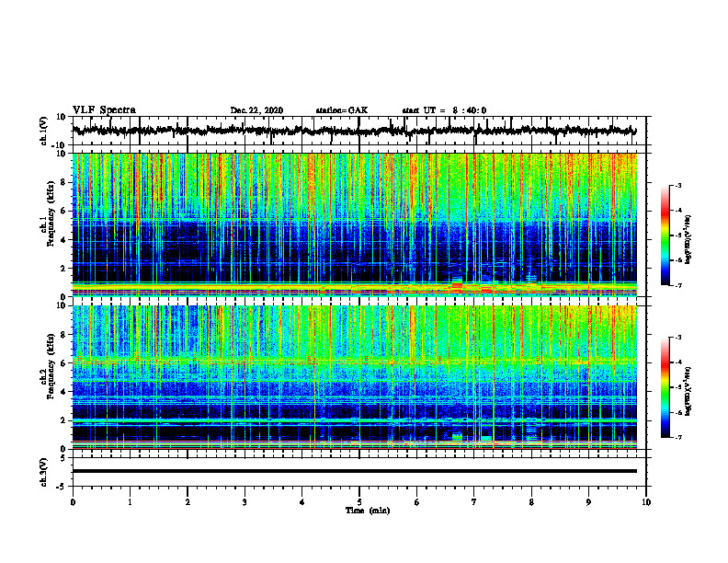728x563 pixels.
Task: Click the ch.1 voltage waveform trace
Action: tap(354, 131)
